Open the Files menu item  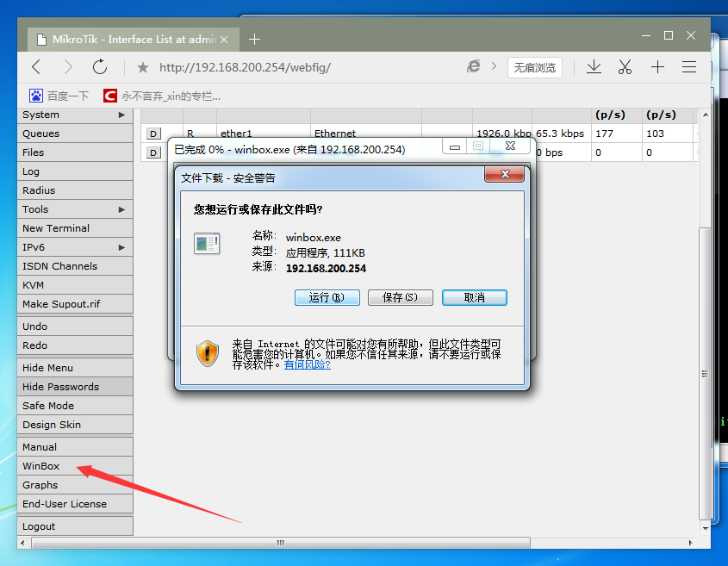(75, 152)
